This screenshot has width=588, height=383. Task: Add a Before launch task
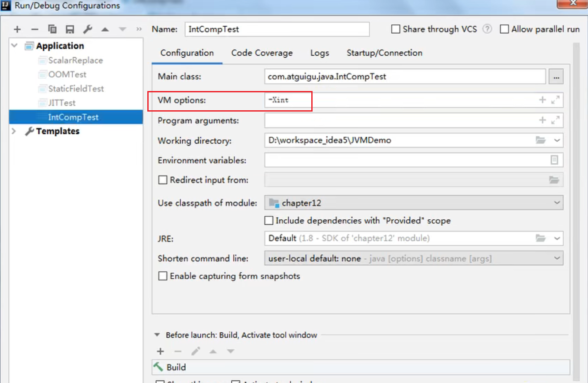point(161,351)
